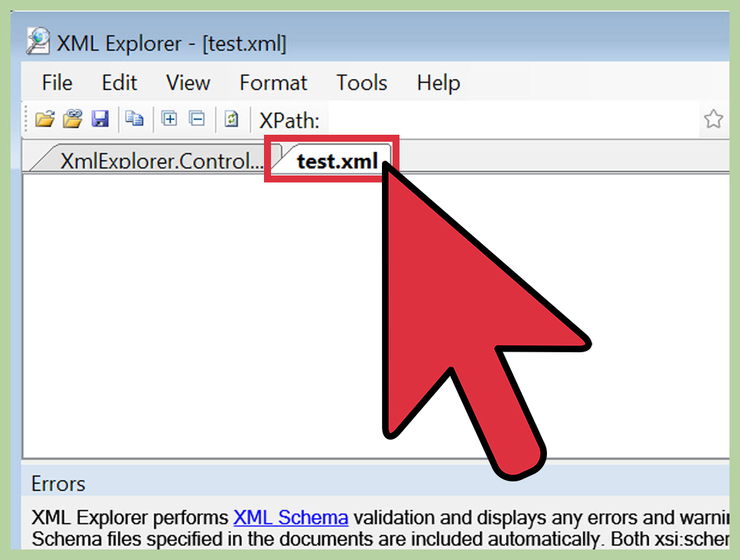Collapse all XML tree nodes

pos(197,119)
